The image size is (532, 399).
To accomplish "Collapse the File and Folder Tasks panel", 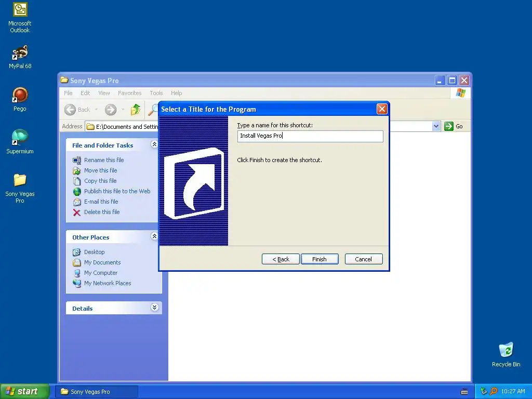I will [x=154, y=144].
